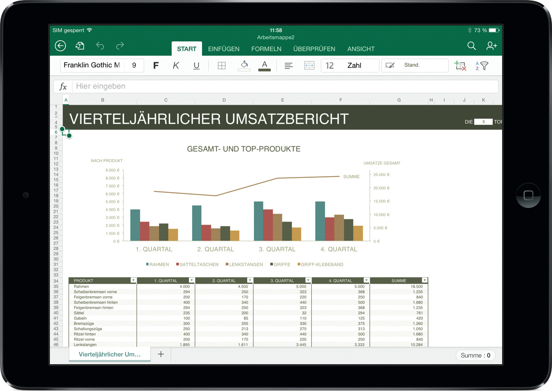Tap the teal Rahmen bar in 3. QUARTAL
552x392 pixels.
[x=258, y=221]
